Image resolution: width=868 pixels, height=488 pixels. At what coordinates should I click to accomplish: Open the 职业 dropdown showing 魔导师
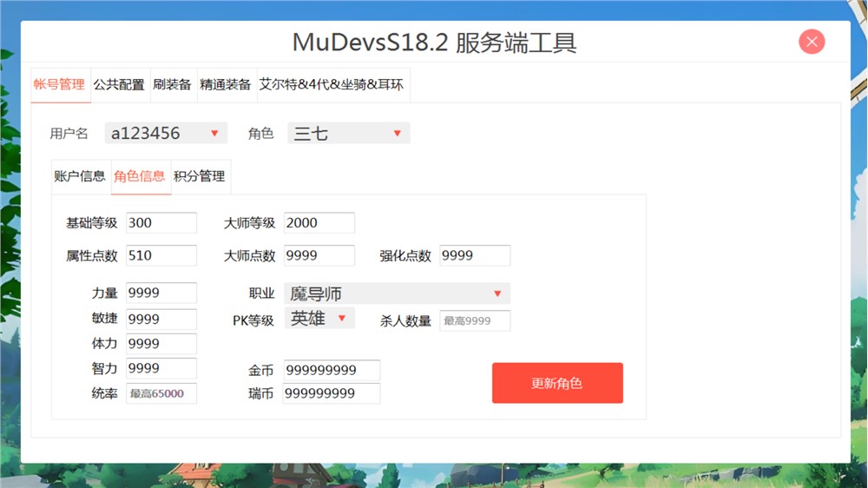(397, 293)
